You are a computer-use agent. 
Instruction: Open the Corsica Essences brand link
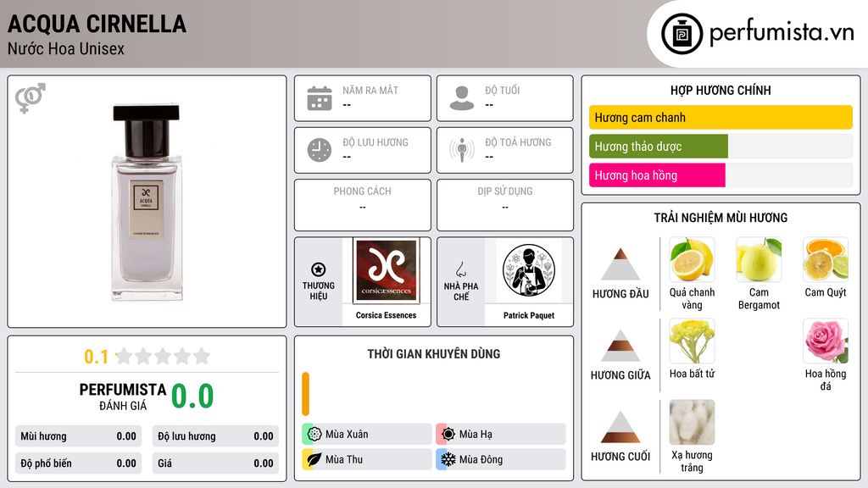click(386, 315)
